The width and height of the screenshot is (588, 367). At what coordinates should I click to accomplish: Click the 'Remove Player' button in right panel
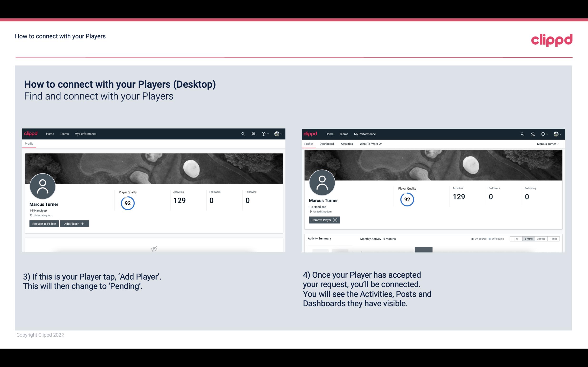tap(323, 220)
